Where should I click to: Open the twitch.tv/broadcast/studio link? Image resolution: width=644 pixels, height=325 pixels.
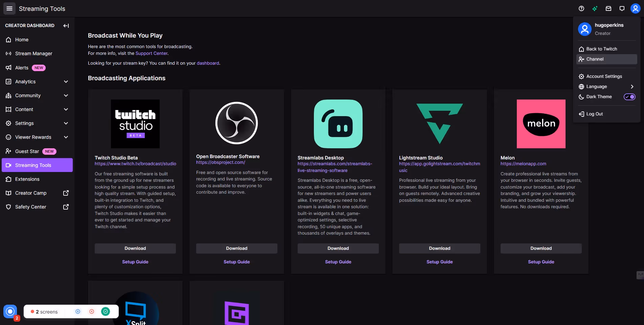(x=135, y=164)
